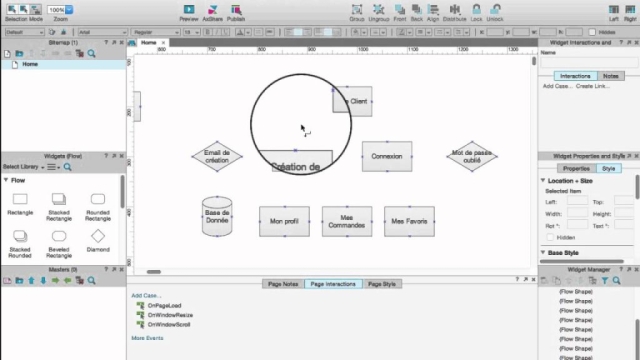640x360 pixels.
Task: Pick the Beveled Rectangle flow widget
Action: 59,244
